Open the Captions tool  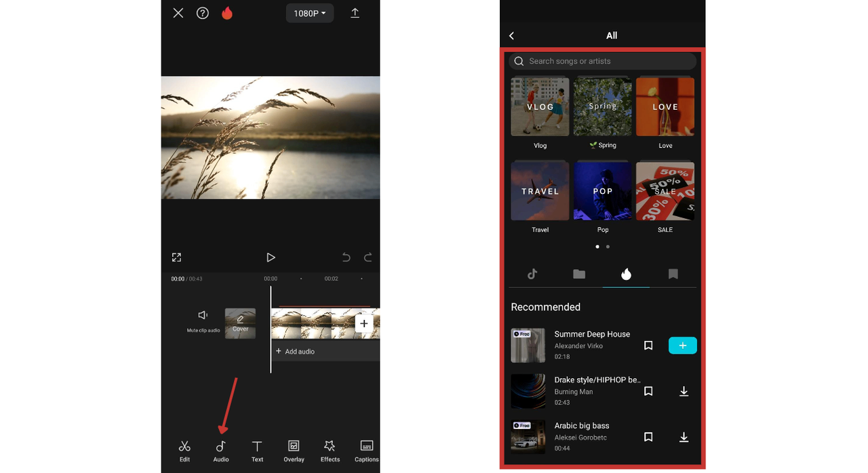point(366,451)
